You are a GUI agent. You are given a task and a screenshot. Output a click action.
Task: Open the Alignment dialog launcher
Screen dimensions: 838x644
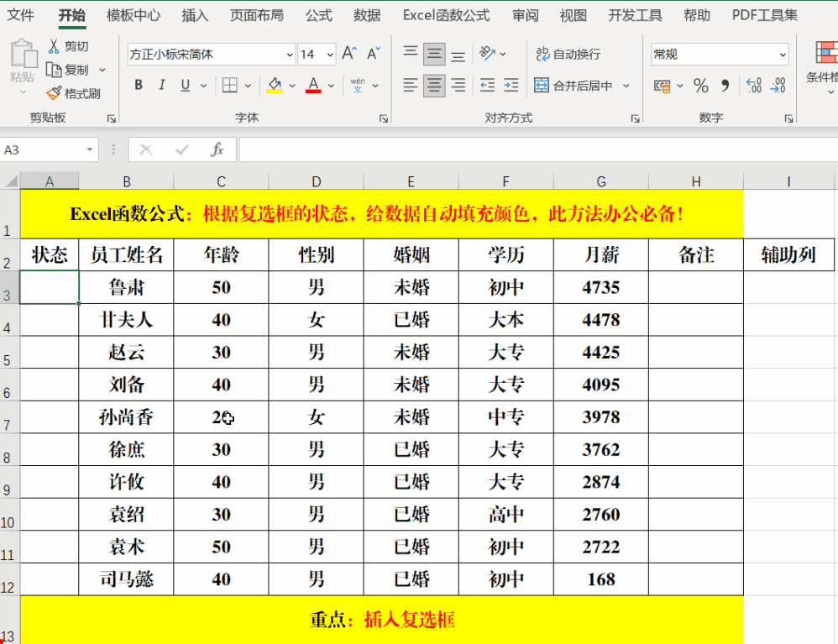[x=635, y=118]
